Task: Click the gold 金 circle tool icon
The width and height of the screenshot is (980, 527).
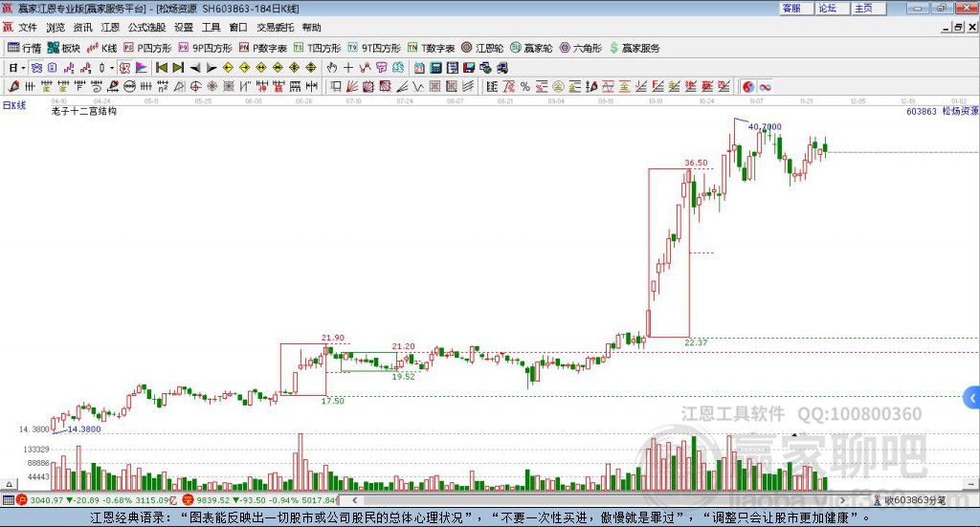Action: 558,87
